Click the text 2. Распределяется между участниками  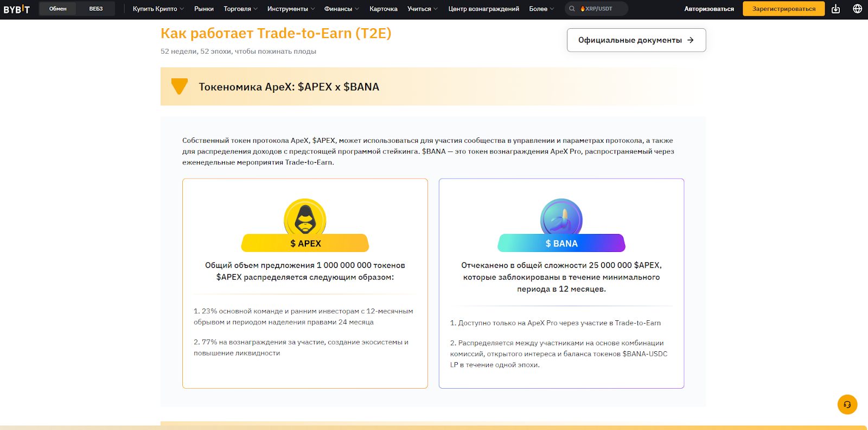pyautogui.click(x=559, y=353)
